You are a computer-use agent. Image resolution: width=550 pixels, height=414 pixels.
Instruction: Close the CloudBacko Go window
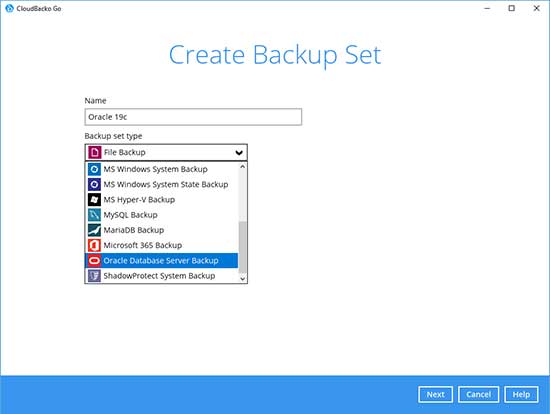click(536, 8)
